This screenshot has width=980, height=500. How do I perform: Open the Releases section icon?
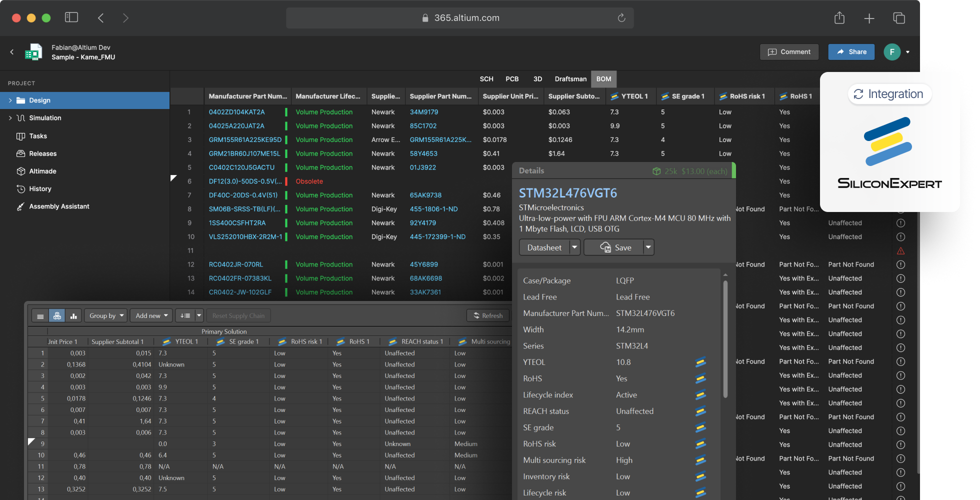coord(20,153)
